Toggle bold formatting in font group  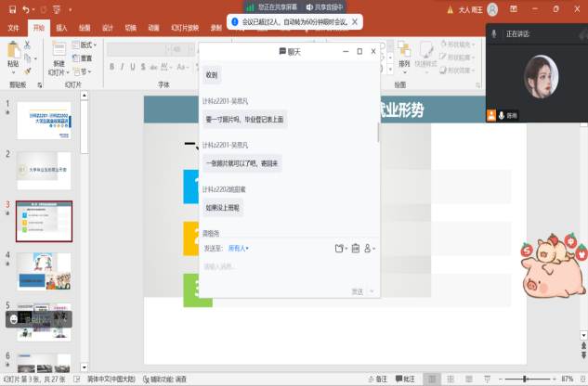tap(111, 67)
